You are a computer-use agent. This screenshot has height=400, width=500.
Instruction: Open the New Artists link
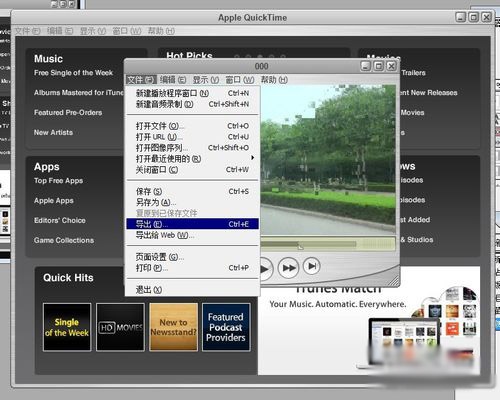point(53,132)
